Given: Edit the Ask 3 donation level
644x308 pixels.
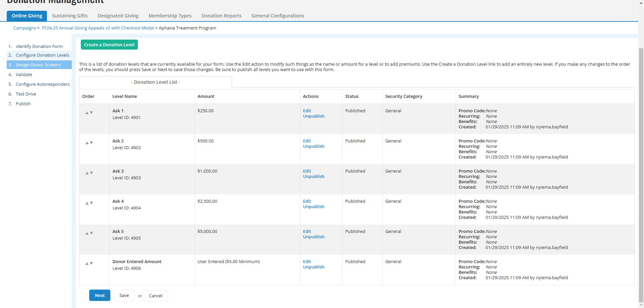Looking at the screenshot, I should [x=307, y=171].
